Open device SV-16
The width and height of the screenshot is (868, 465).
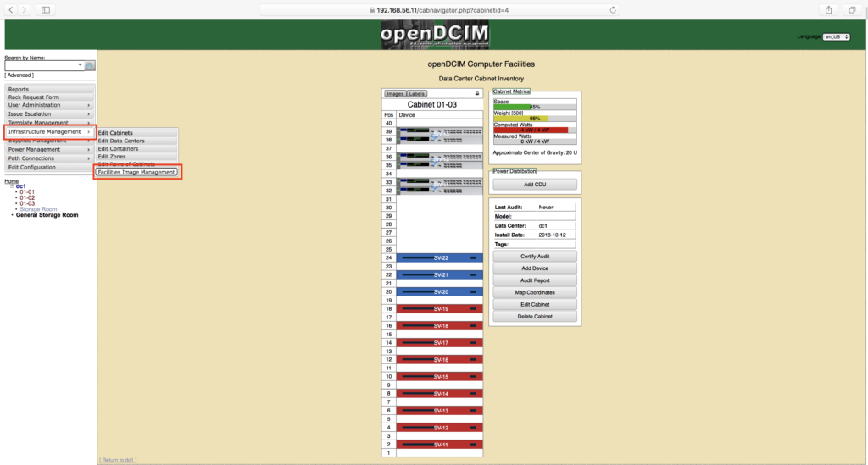(440, 360)
